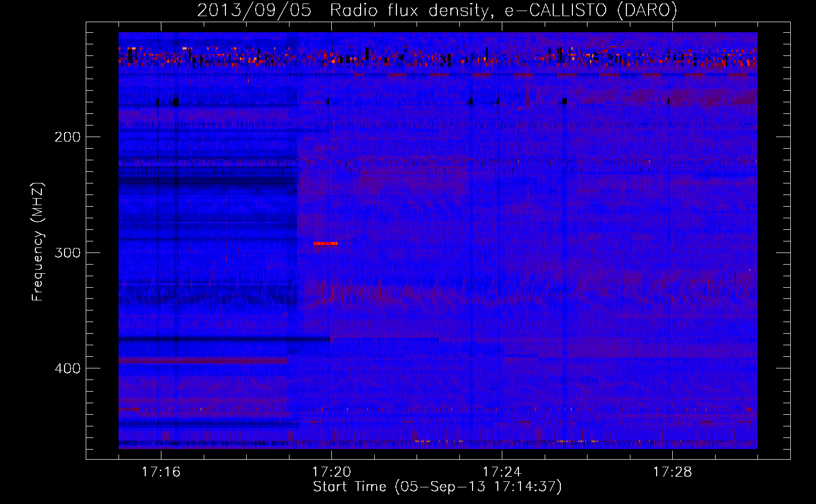Screen dimensions: 816x504
Task: Click the plot title 'Radio flux density, e-CALLISTO (DARO)'
Action: click(x=503, y=11)
